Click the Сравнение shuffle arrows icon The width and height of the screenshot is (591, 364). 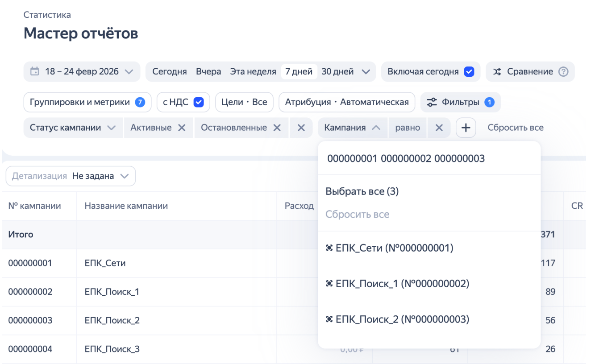tap(497, 71)
